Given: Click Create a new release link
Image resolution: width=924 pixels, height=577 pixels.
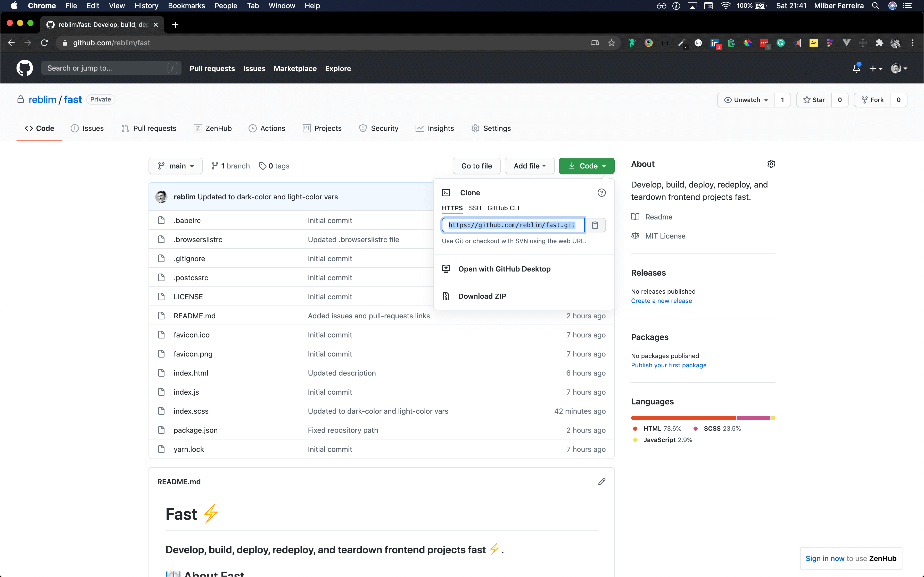Looking at the screenshot, I should (661, 301).
